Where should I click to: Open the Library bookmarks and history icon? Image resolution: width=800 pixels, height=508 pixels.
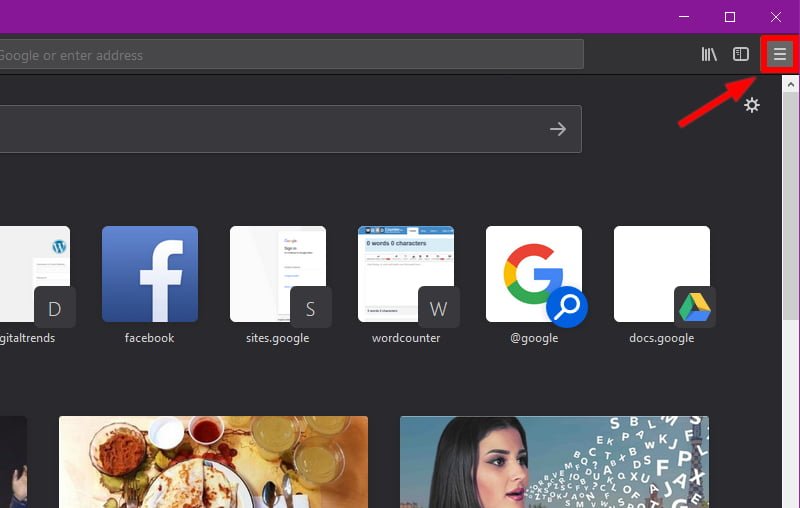pos(709,55)
